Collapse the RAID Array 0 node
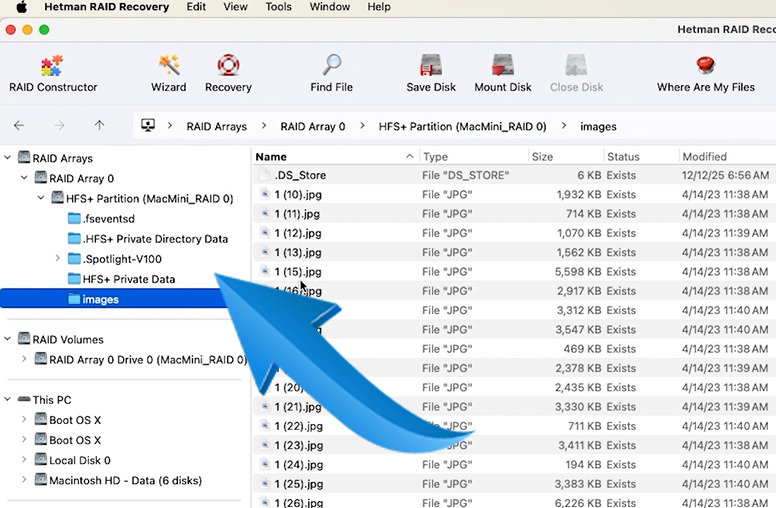 pyautogui.click(x=24, y=177)
